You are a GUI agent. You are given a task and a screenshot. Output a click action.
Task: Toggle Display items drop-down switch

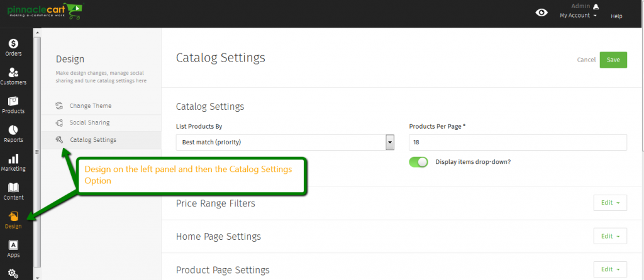coord(418,162)
